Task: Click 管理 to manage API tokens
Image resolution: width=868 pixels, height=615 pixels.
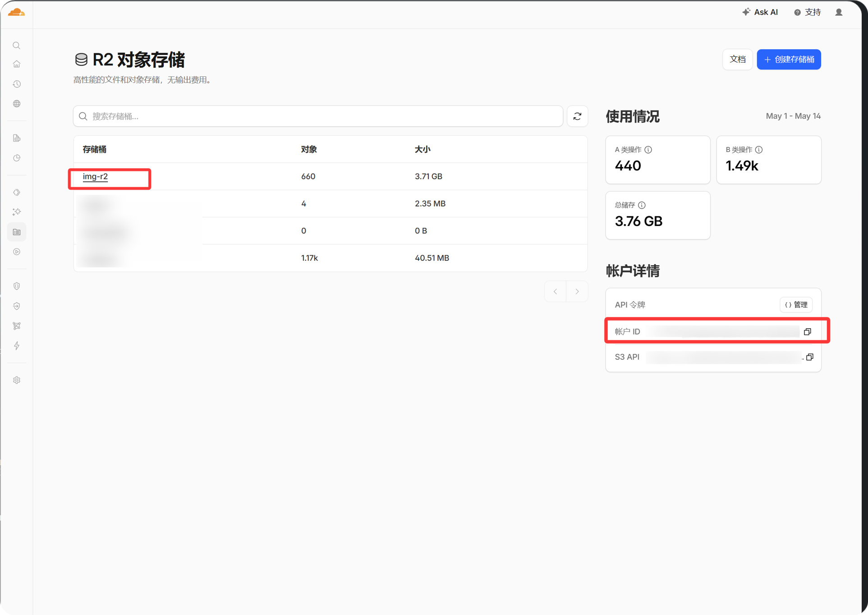Action: click(x=796, y=305)
